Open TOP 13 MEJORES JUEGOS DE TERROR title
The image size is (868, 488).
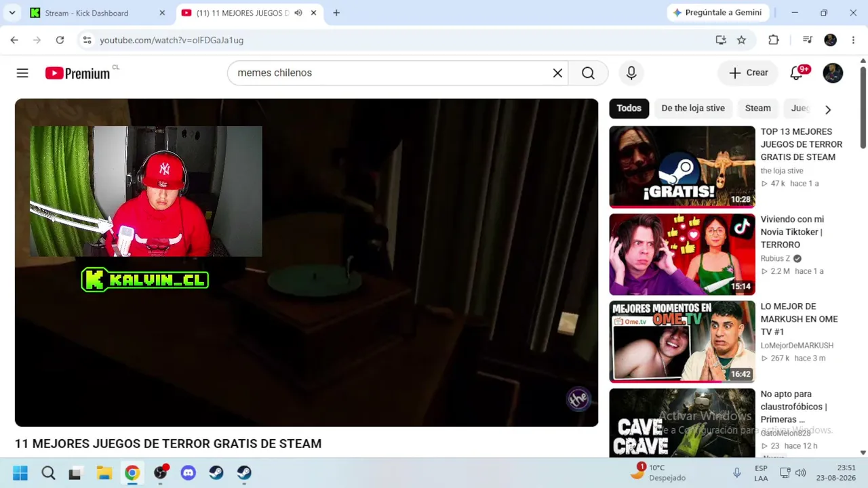[801, 144]
